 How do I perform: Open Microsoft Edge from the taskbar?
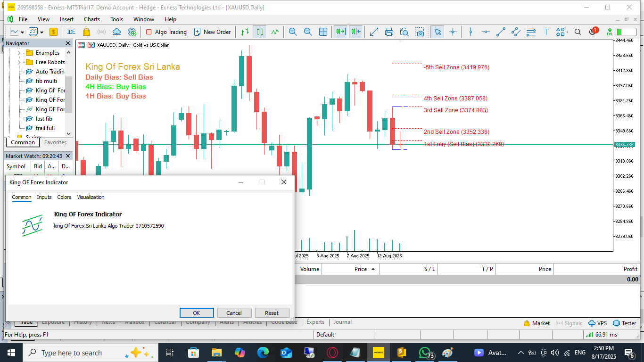tap(263, 353)
